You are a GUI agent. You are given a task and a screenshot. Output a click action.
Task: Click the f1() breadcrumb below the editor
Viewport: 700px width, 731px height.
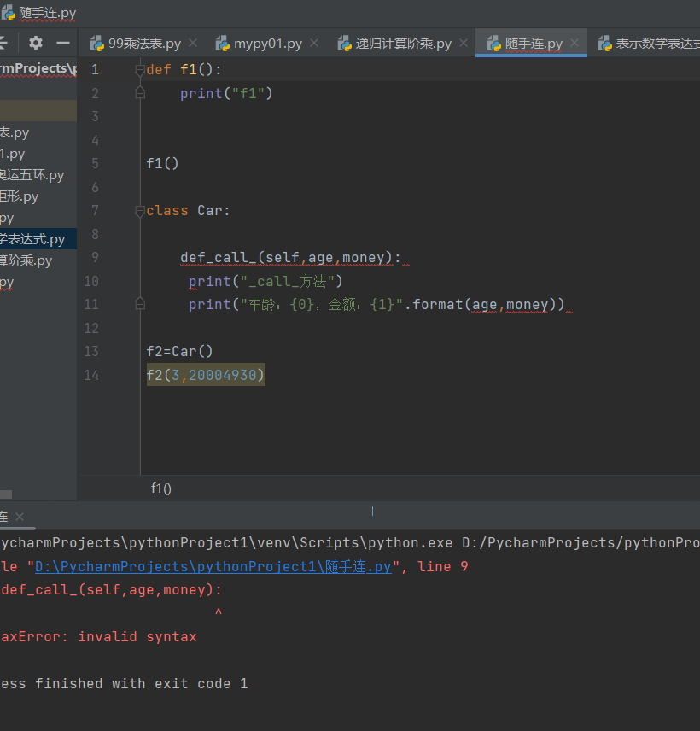pos(161,488)
